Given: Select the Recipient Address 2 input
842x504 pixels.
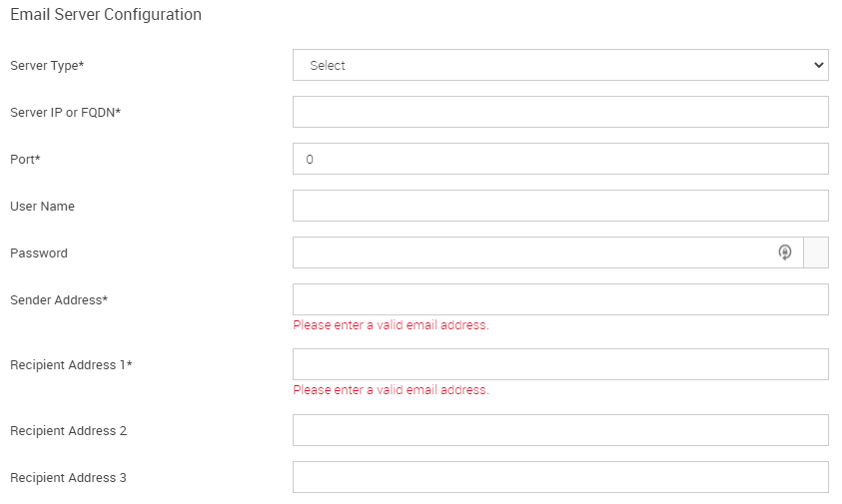Looking at the screenshot, I should point(560,430).
